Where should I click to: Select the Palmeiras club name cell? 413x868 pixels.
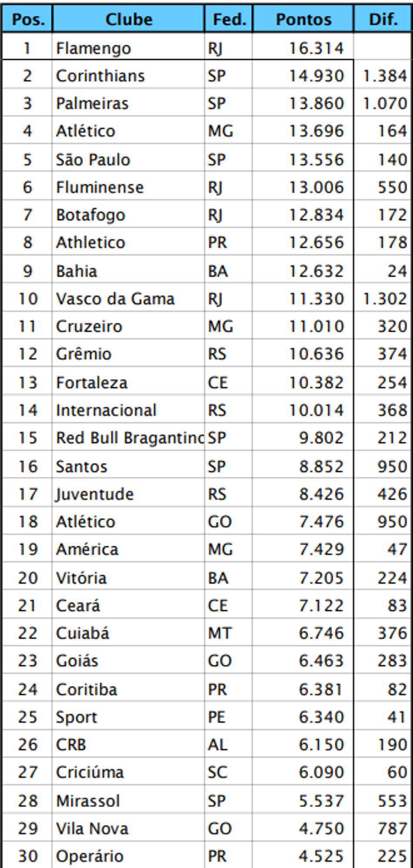[x=128, y=104]
